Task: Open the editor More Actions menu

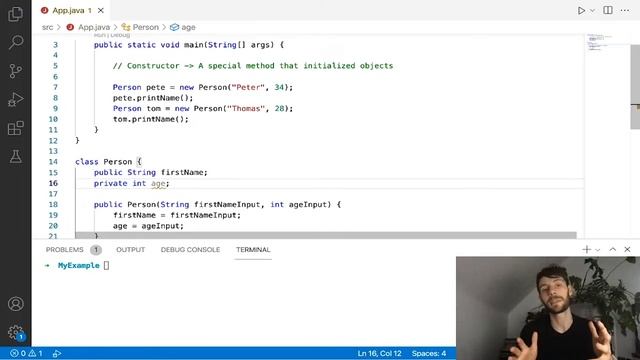Action: pos(625,10)
